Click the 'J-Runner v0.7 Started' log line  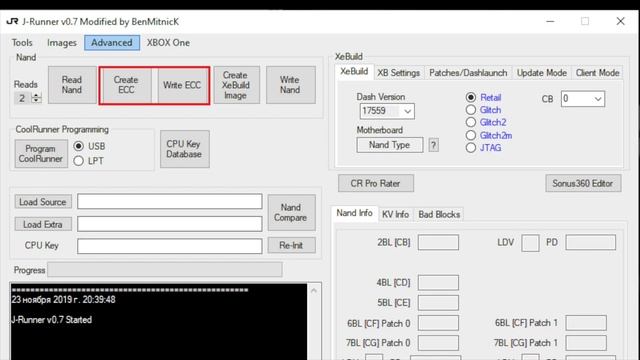click(x=52, y=320)
